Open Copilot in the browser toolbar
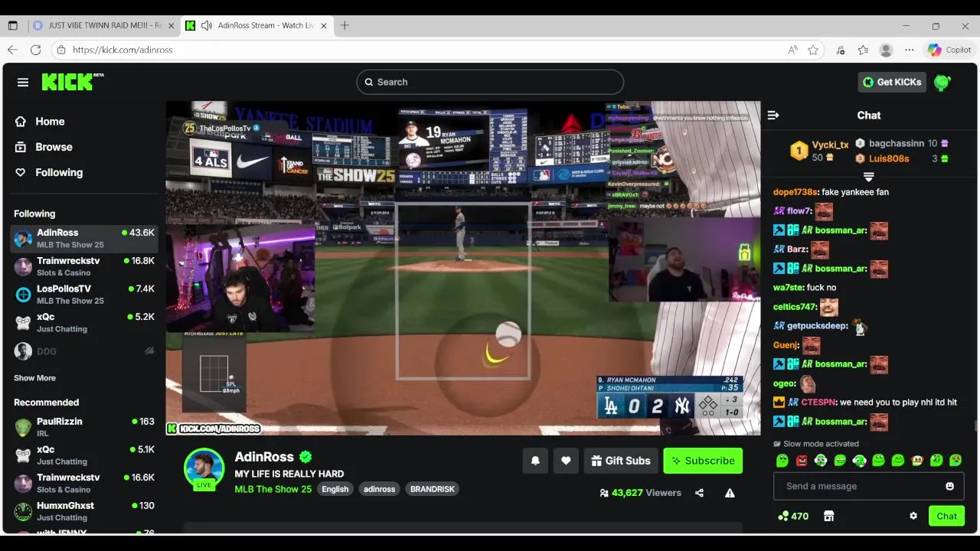This screenshot has width=980, height=551. [949, 50]
